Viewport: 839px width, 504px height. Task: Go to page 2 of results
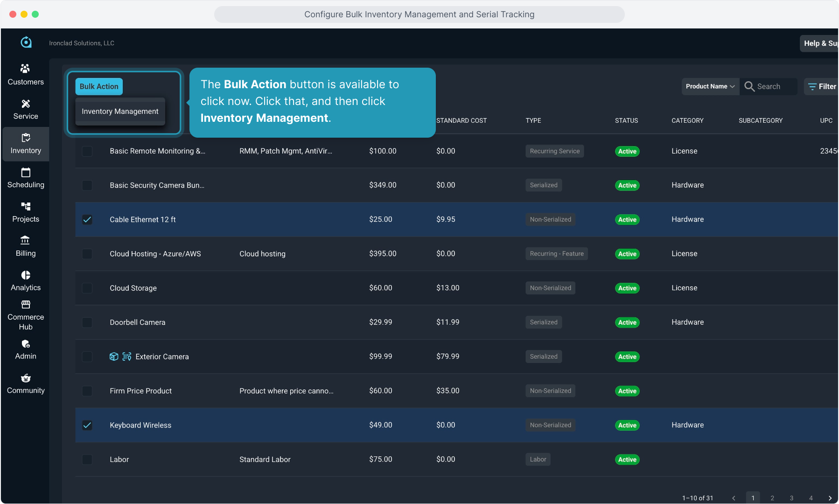coord(772,498)
